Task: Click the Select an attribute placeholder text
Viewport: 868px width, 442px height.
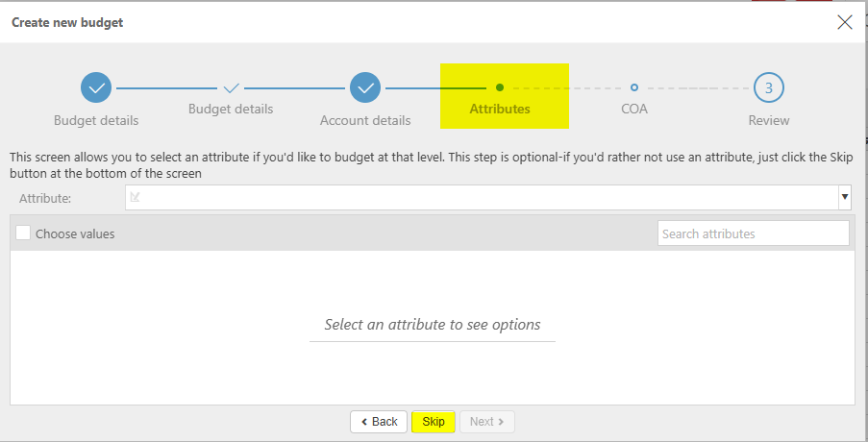Action: [433, 325]
